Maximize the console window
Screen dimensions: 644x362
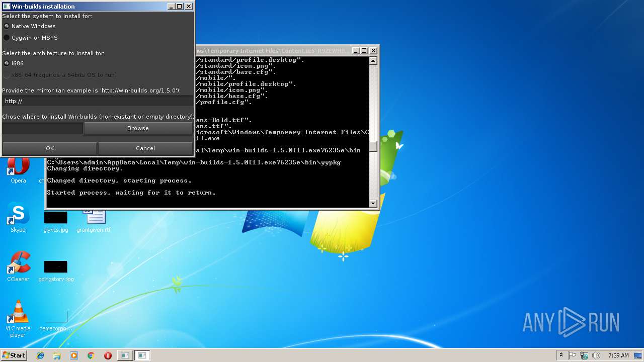364,51
